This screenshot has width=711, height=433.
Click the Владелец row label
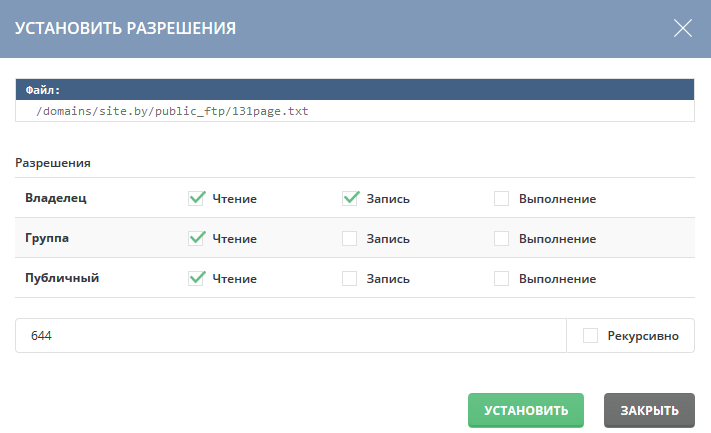56,198
